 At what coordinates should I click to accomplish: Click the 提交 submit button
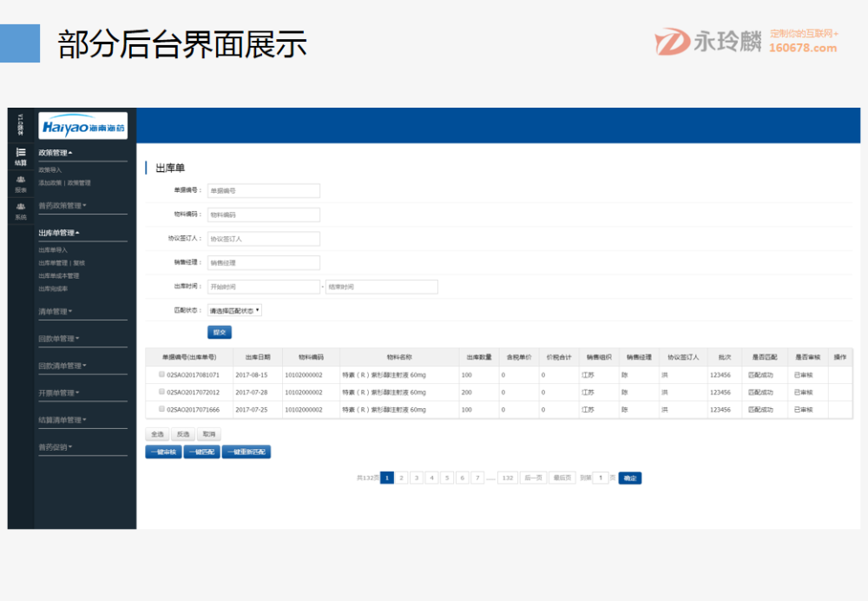click(218, 331)
